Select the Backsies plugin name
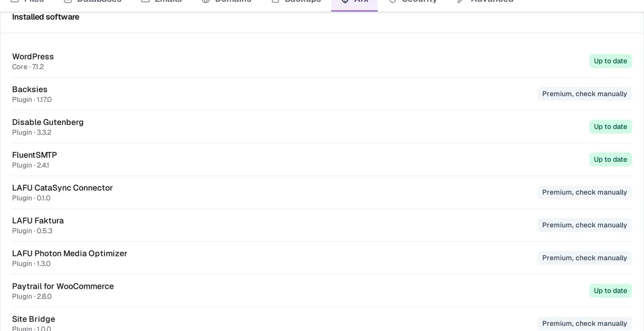This screenshot has height=331, width=644. tap(30, 89)
